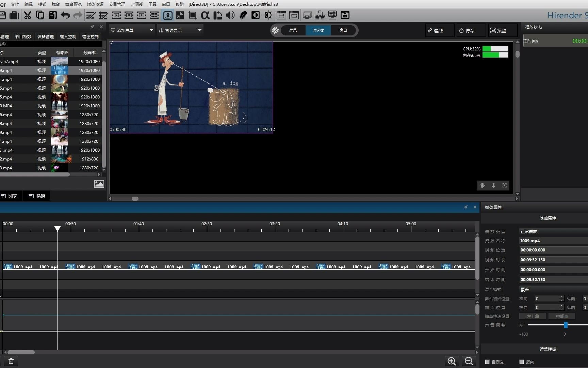Click stepper of 舞台初始位置 横向 field
The image size is (588, 368).
[562, 298]
